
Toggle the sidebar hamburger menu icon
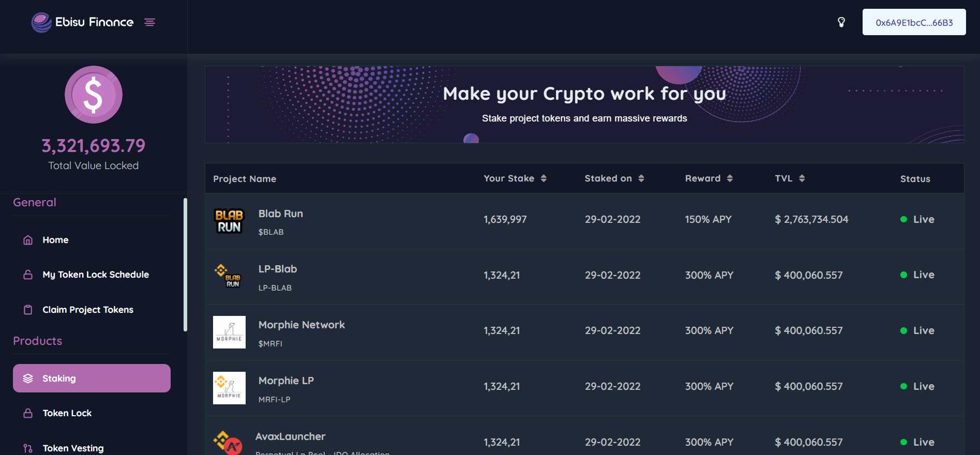[149, 22]
